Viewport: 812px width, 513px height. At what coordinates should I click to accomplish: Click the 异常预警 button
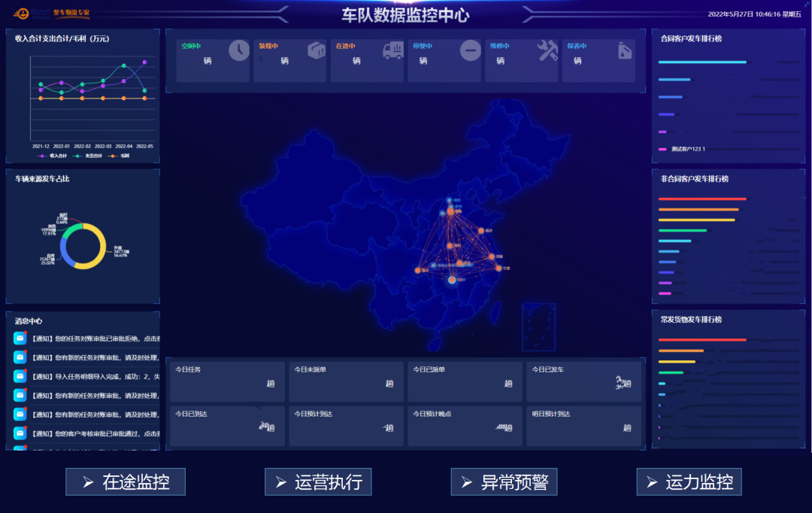click(x=505, y=481)
